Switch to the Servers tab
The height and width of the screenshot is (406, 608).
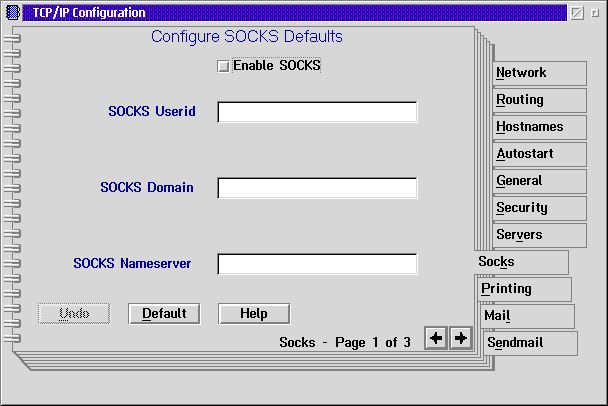tap(539, 235)
